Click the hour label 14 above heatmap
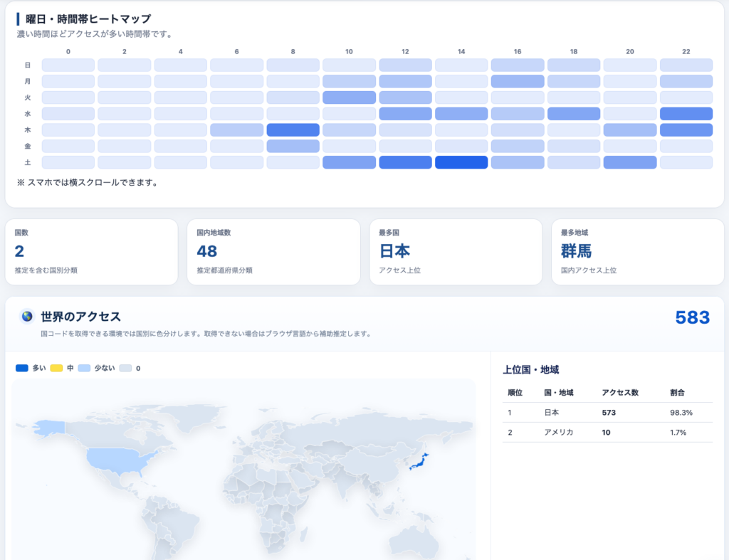 click(x=461, y=51)
